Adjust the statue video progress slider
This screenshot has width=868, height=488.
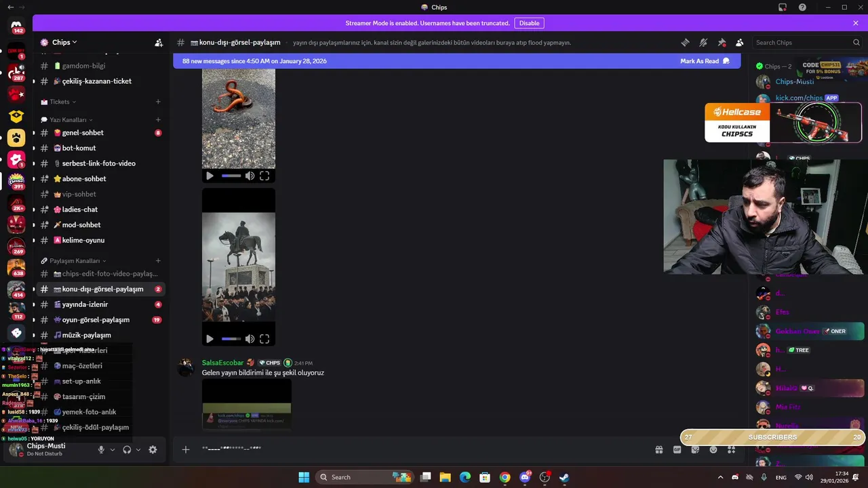pos(231,339)
